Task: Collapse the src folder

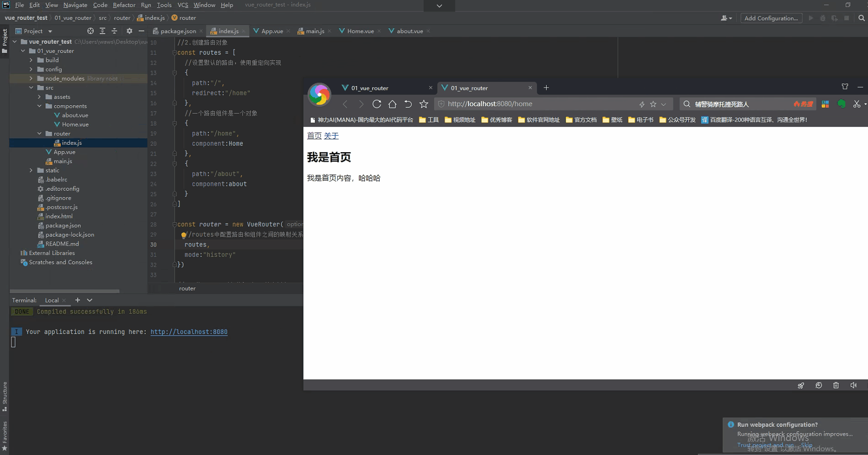Action: (x=31, y=88)
